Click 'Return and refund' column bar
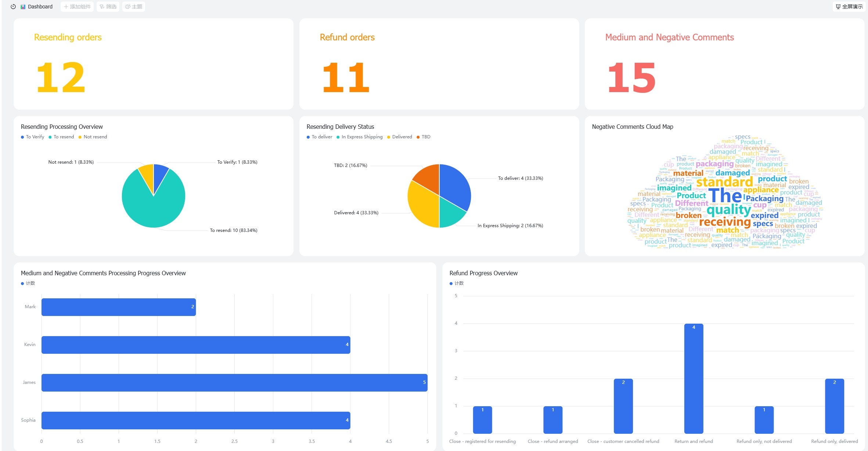This screenshot has width=868, height=451. pos(694,378)
